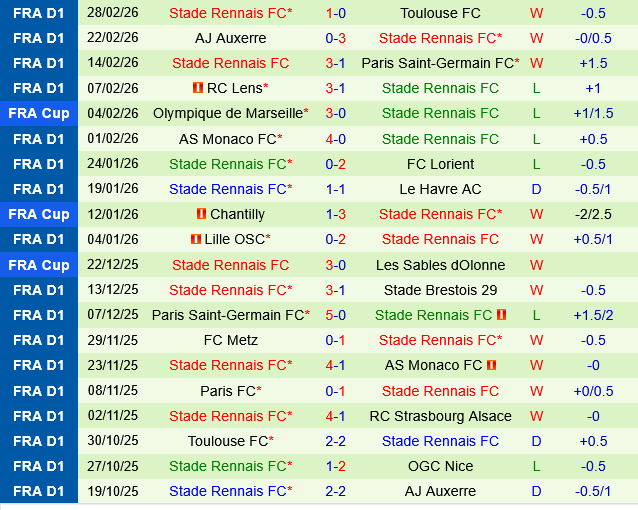Open Olympique de Marseille team page
Screen dimensions: 638x510
[x=227, y=113]
